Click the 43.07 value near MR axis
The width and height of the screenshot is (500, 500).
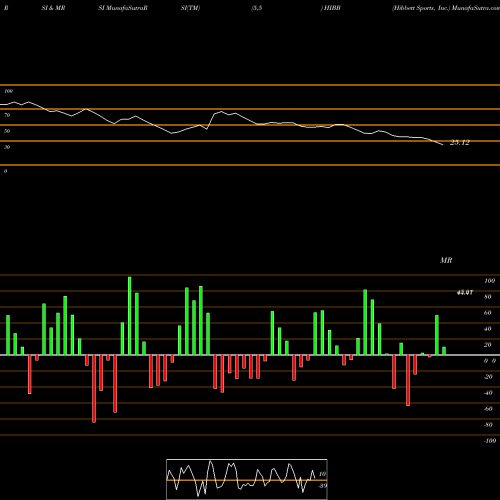point(465,292)
